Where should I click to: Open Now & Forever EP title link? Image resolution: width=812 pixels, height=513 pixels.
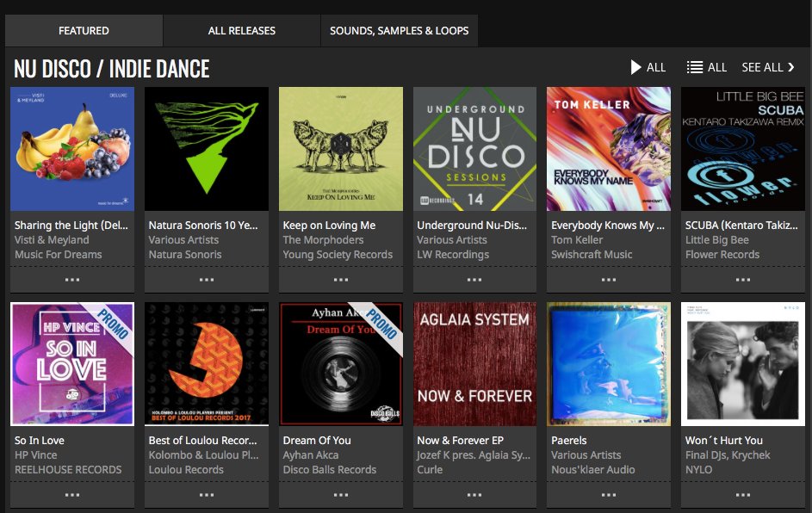[461, 441]
